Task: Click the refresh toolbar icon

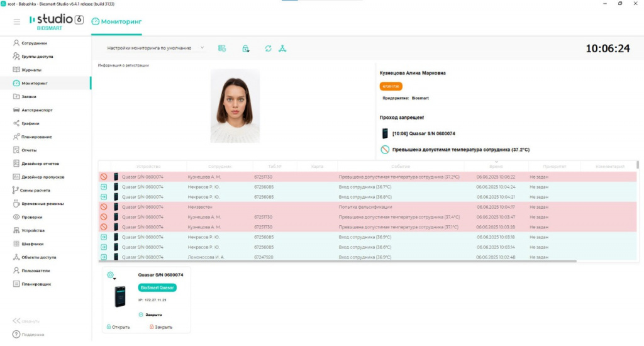Action: (x=268, y=48)
